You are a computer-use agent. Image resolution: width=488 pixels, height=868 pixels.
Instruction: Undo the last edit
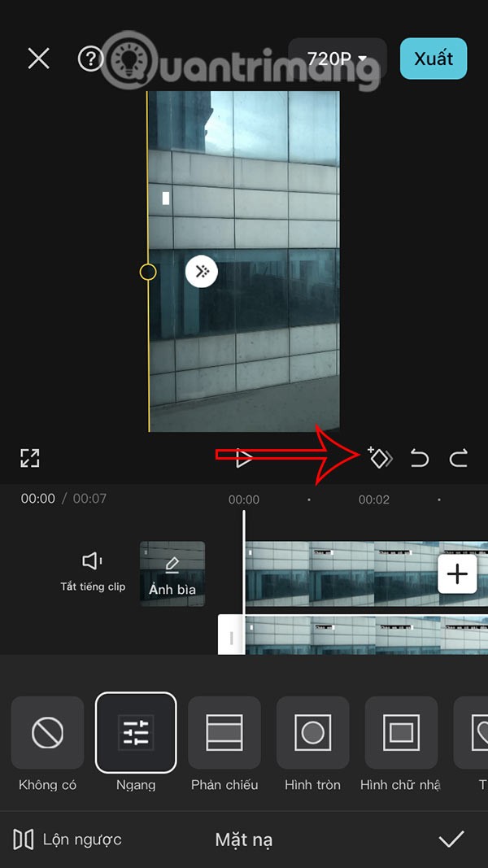(420, 459)
